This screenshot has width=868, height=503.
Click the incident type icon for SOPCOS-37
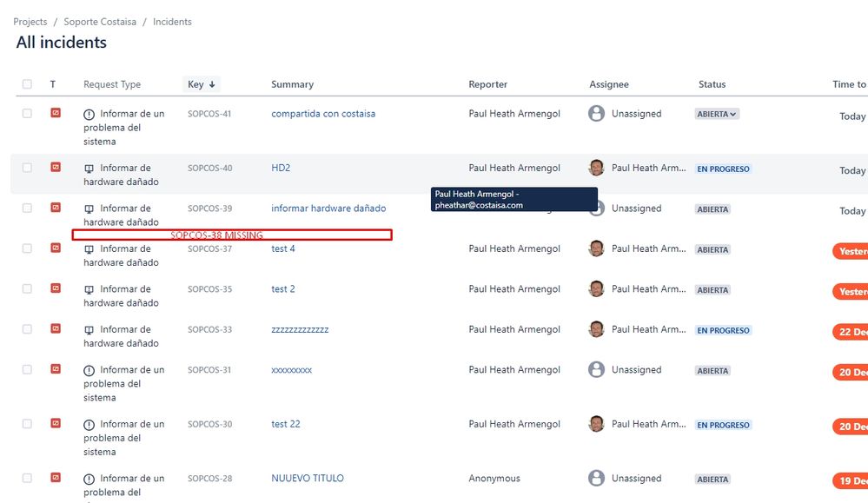point(56,248)
